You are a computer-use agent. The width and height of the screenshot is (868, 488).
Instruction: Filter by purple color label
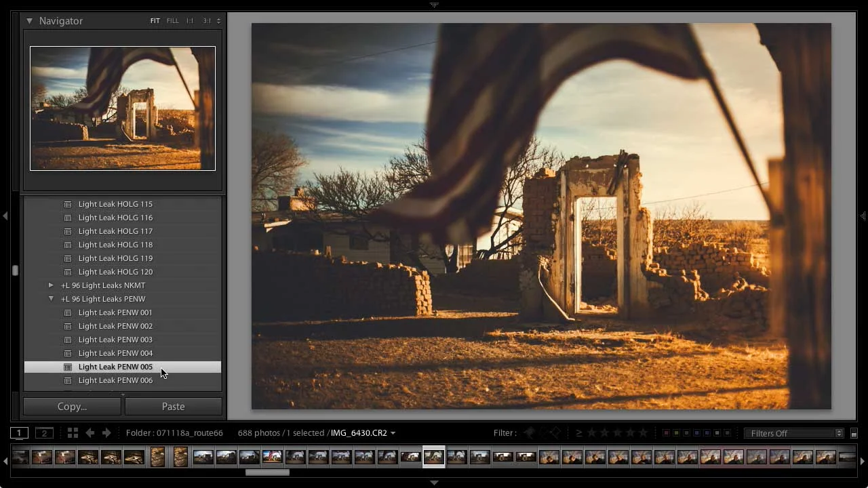[707, 433]
